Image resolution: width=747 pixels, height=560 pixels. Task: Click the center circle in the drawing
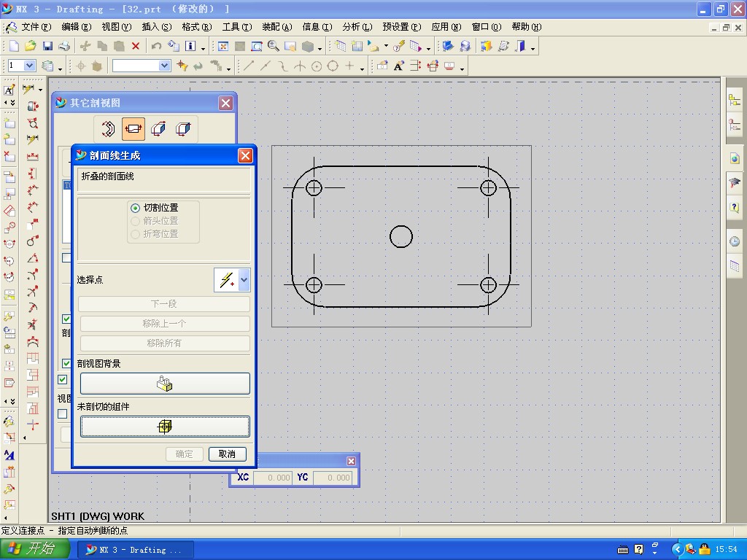(x=401, y=236)
